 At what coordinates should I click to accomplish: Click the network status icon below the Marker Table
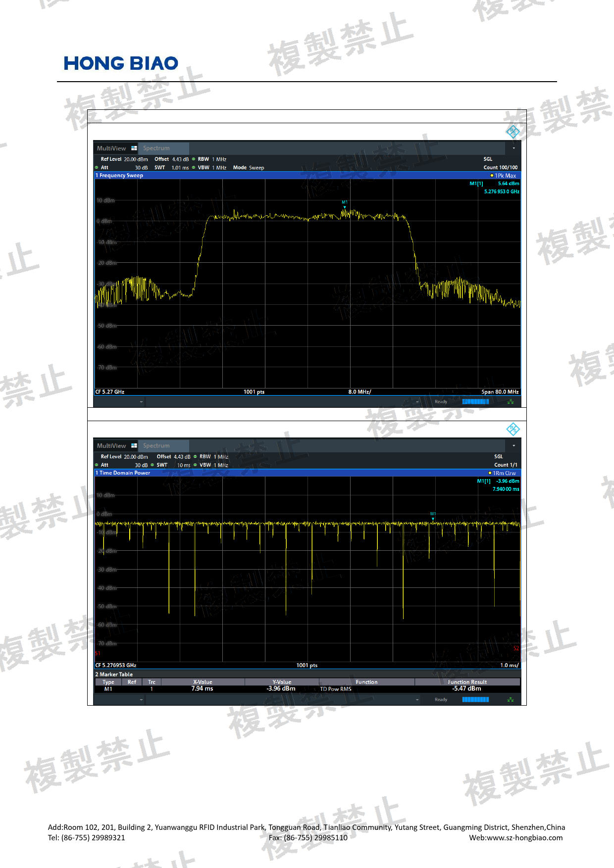pos(511,699)
